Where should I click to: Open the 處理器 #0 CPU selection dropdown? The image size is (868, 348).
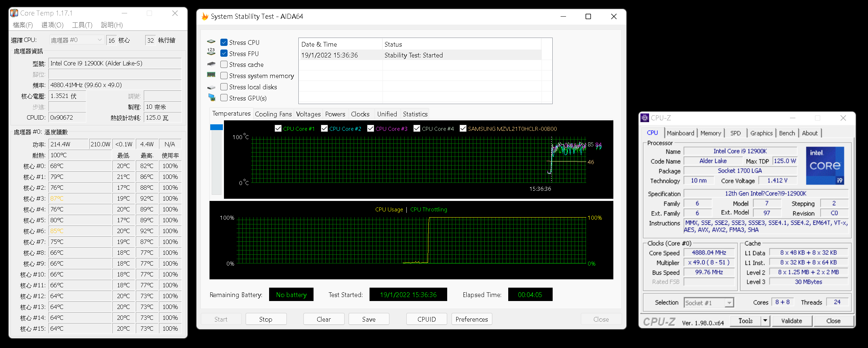(x=77, y=40)
